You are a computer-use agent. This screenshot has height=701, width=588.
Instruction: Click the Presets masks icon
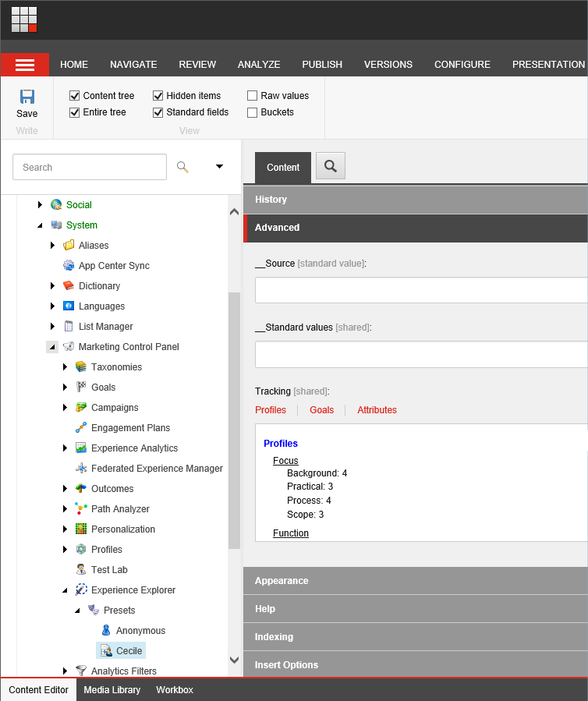coord(94,610)
